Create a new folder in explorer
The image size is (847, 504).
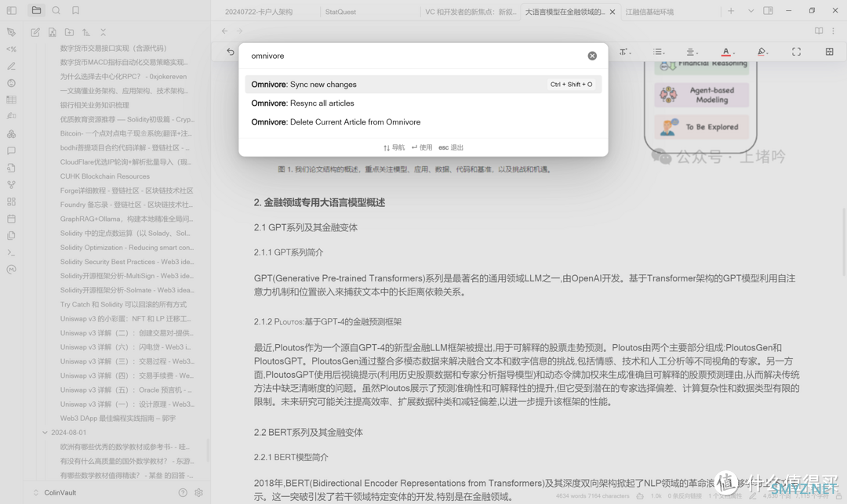point(69,32)
